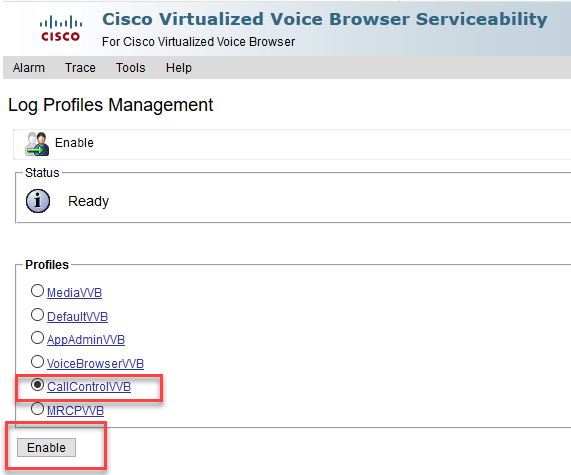Select the VoiceBrowserVVB radio button
571x475 pixels.
tap(37, 362)
